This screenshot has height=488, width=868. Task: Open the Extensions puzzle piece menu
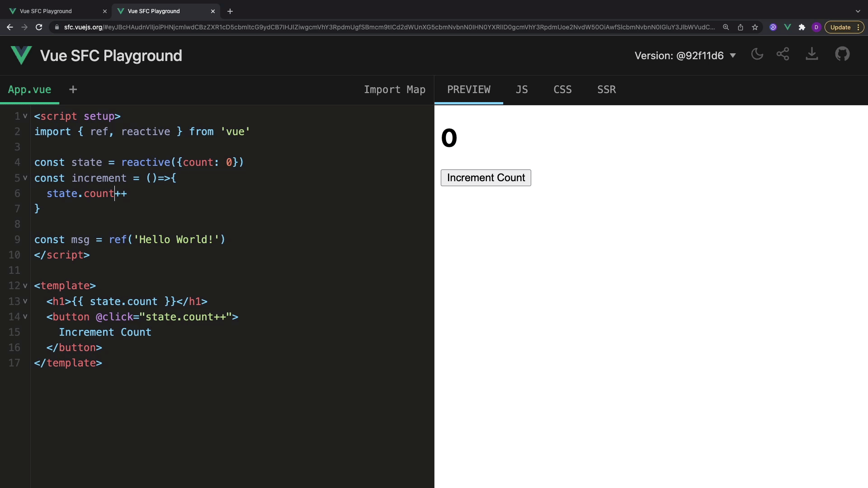pyautogui.click(x=802, y=27)
